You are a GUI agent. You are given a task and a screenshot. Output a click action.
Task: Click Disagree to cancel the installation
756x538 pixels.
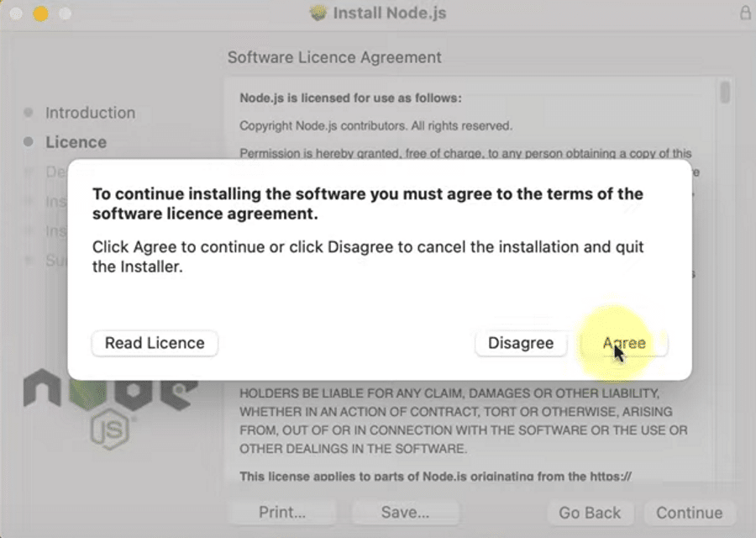tap(521, 343)
